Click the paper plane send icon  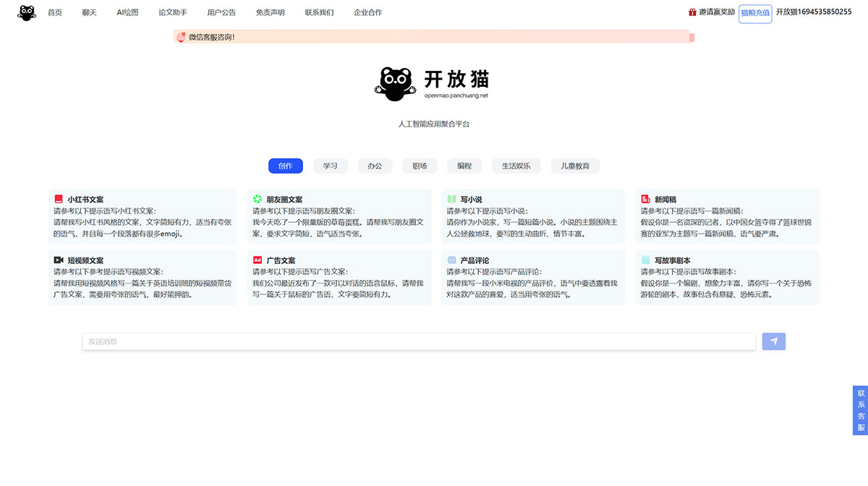(773, 341)
